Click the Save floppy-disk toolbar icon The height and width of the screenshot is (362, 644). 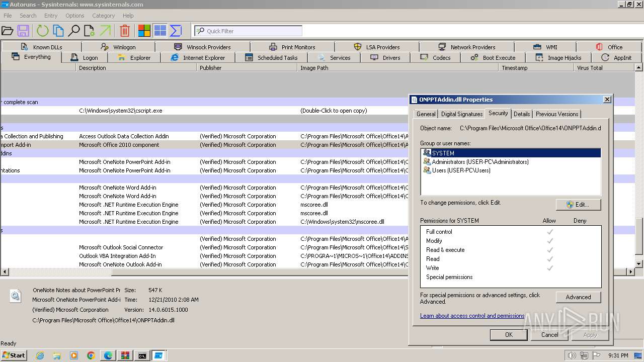(23, 31)
